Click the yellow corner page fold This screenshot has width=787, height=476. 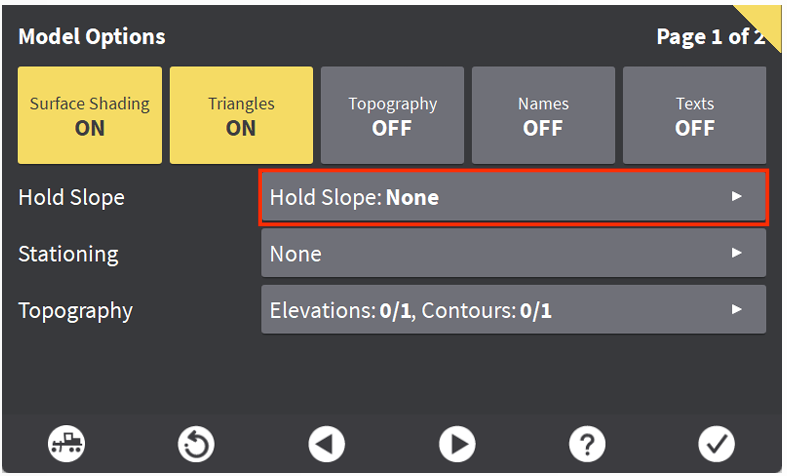769,16
